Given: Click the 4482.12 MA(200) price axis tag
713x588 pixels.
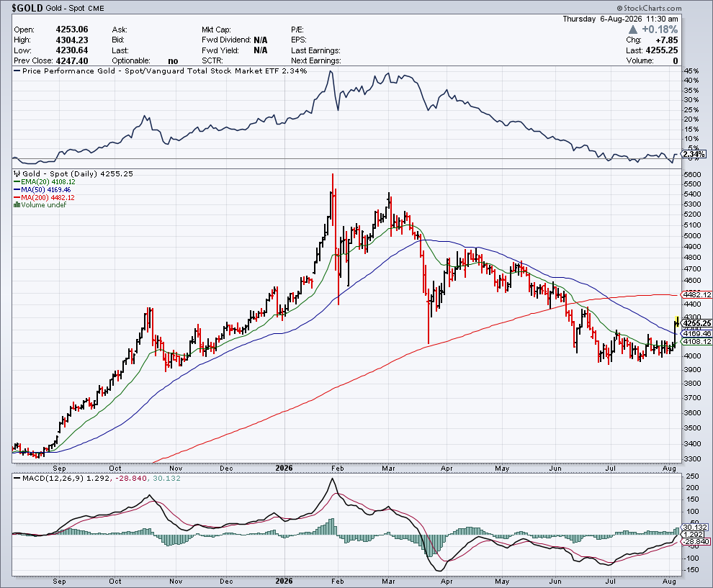Looking at the screenshot, I should [697, 295].
